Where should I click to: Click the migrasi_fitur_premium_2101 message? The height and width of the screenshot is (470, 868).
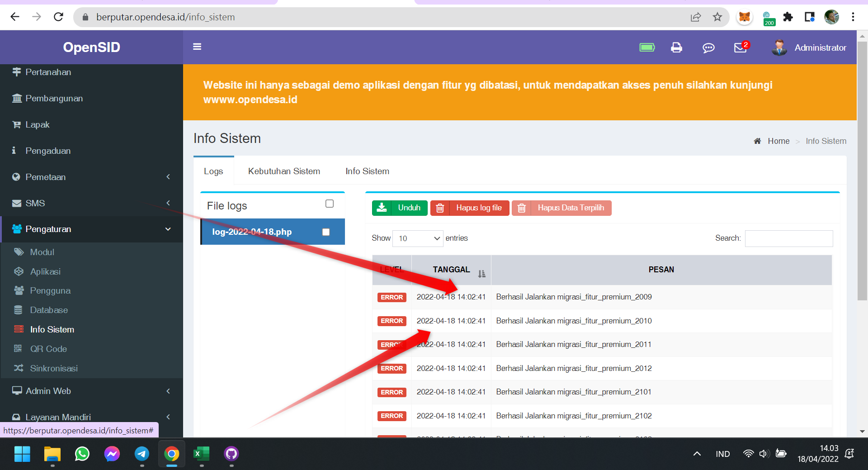click(x=574, y=392)
